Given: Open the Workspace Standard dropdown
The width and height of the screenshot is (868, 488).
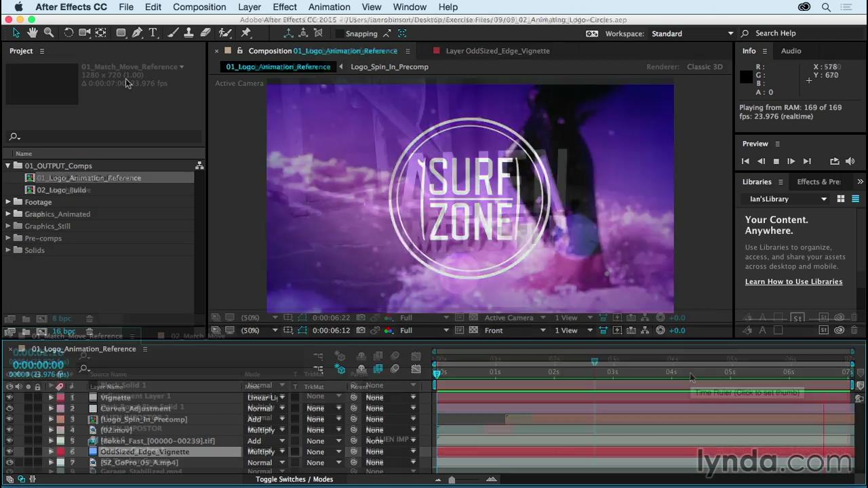Looking at the screenshot, I should [x=692, y=33].
